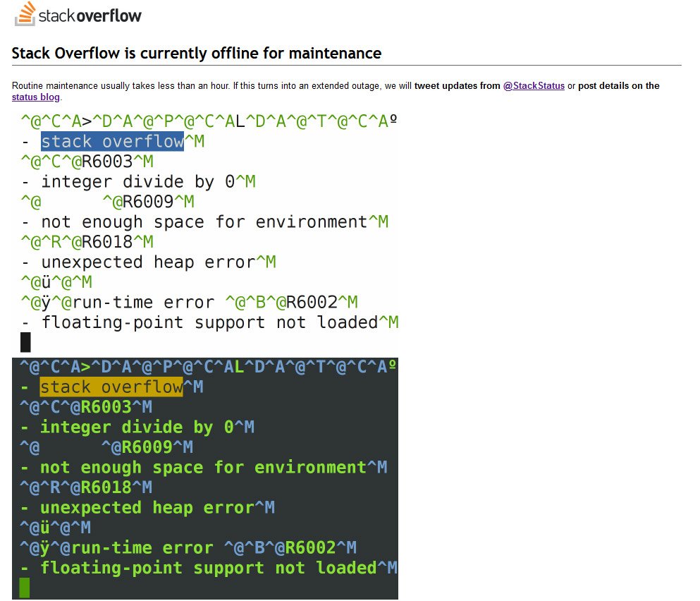Click 'R6018' in the dark terminal
The width and height of the screenshot is (700, 601).
pos(106,487)
